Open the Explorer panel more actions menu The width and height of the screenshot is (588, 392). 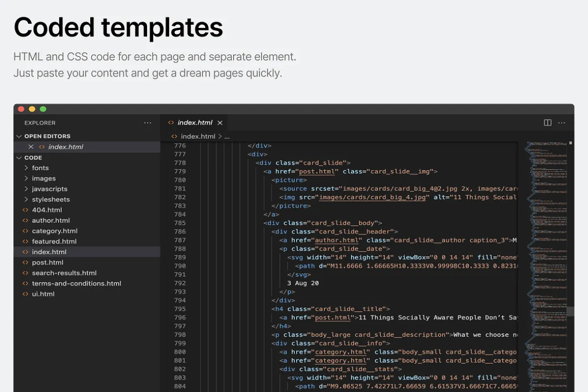[x=148, y=123]
